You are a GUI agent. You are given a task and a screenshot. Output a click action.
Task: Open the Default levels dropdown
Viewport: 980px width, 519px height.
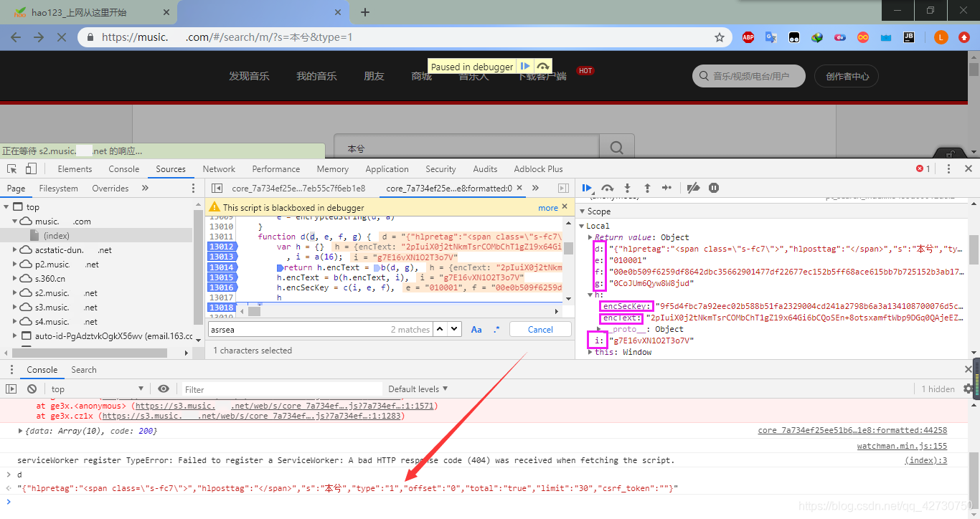pos(418,389)
